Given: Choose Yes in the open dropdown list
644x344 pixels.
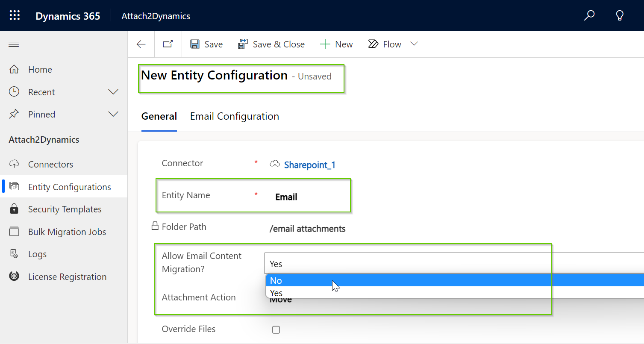Looking at the screenshot, I should click(x=276, y=293).
